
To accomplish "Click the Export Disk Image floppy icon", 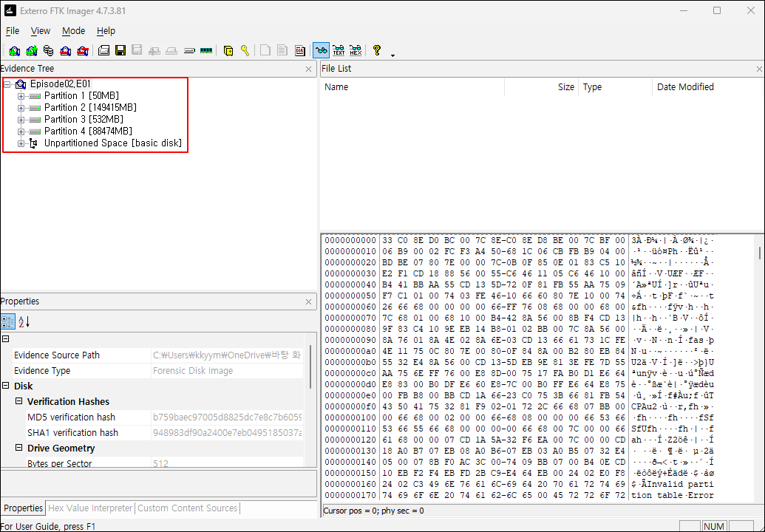I will (120, 50).
